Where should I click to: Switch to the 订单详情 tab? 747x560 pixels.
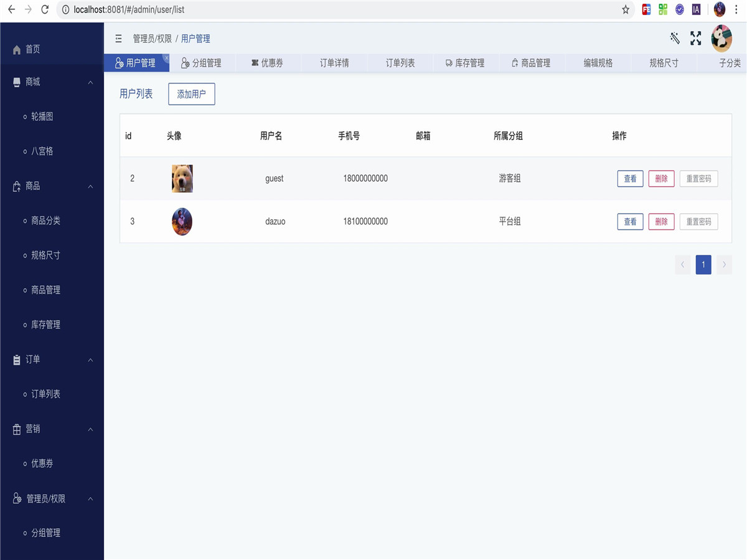click(x=334, y=63)
